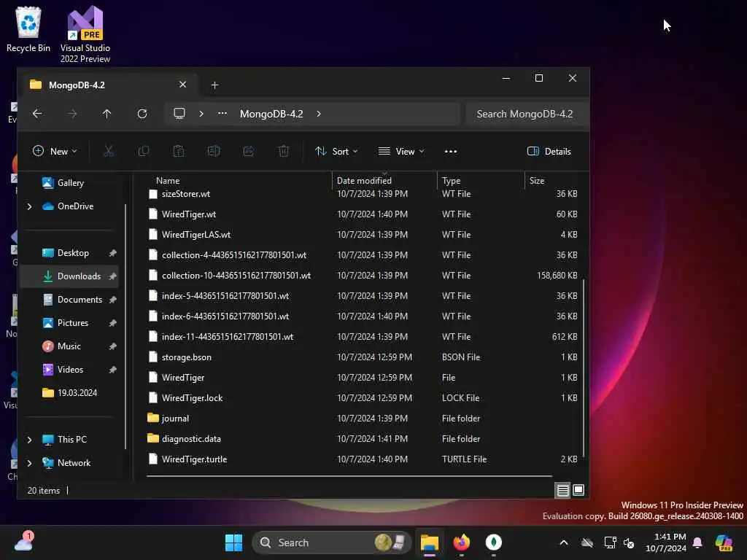
Task: Switch to details list view icon
Action: (x=562, y=490)
